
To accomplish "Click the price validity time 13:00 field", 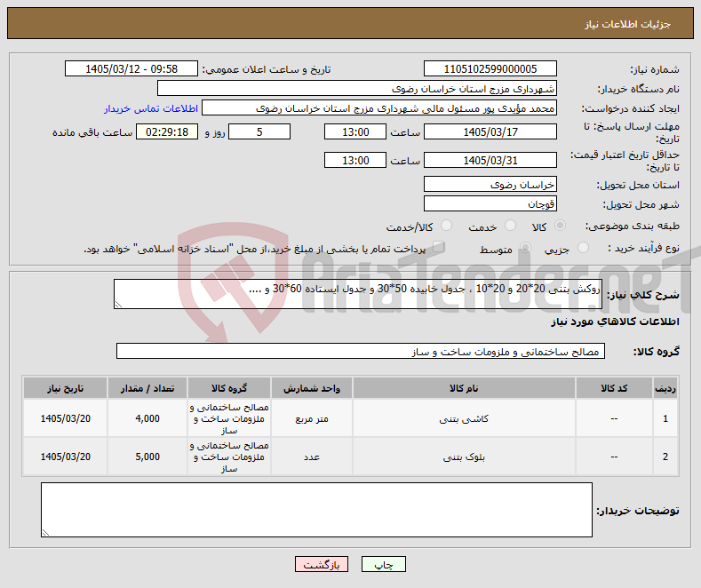I will click(x=355, y=160).
